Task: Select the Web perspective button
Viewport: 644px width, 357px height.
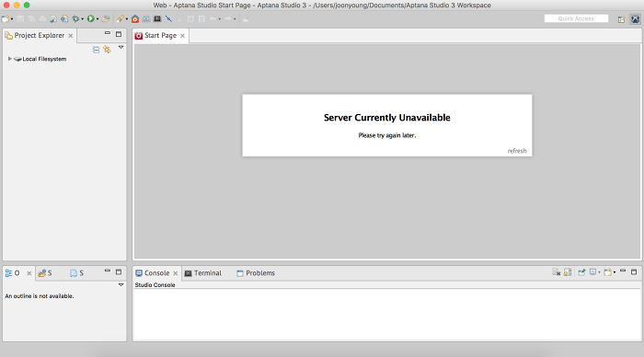Action: coord(636,19)
